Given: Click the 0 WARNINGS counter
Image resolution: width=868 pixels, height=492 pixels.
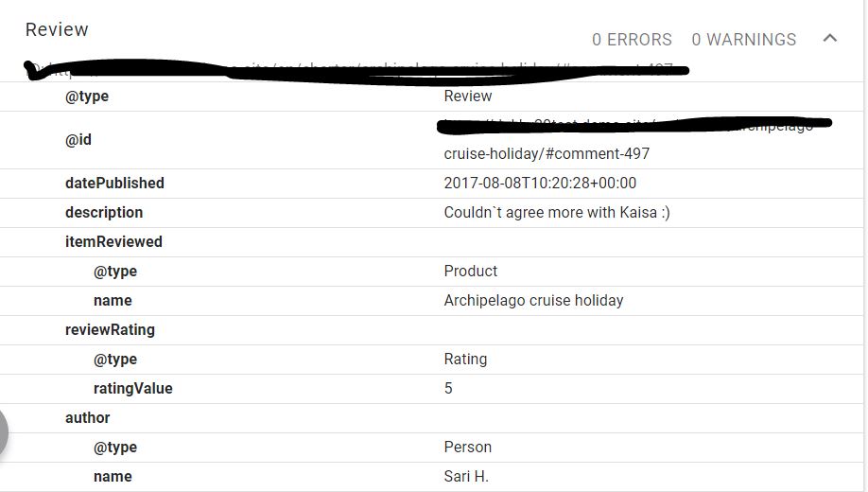Looking at the screenshot, I should click(x=744, y=40).
